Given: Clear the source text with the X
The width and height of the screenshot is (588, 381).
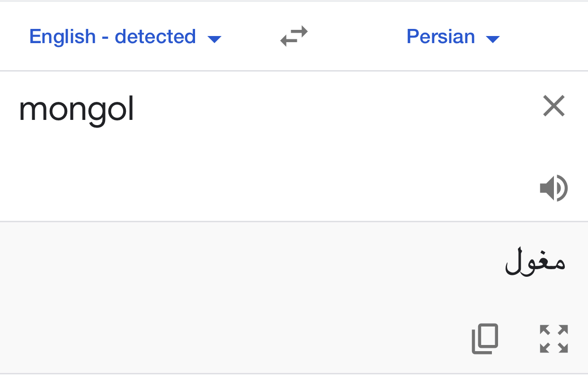Looking at the screenshot, I should 554,106.
